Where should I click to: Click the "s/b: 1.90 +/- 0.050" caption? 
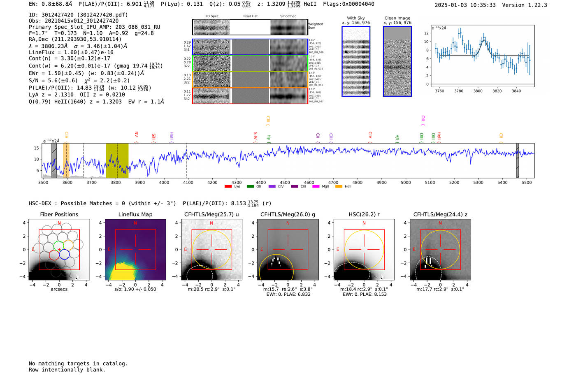[x=135, y=289]
